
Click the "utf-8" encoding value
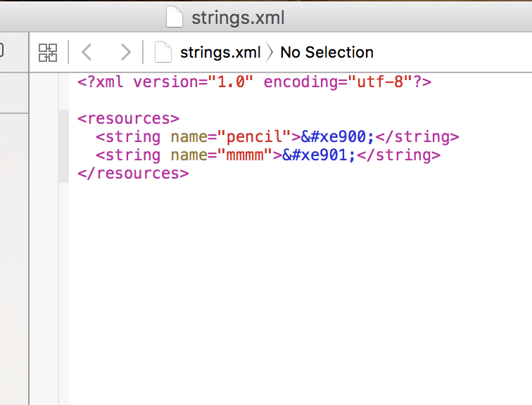click(x=375, y=82)
